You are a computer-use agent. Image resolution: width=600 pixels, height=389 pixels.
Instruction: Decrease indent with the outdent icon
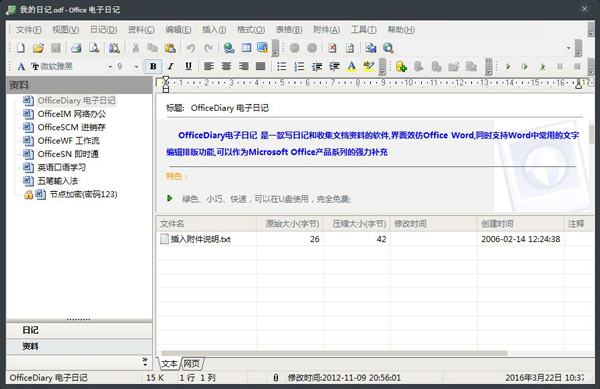tap(317, 67)
